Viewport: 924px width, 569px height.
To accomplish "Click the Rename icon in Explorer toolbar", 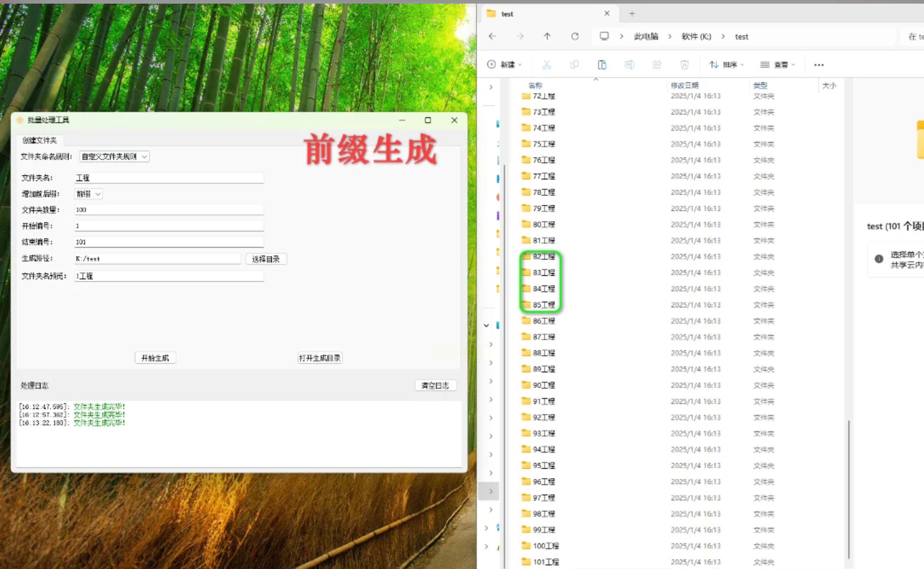I will pos(629,65).
